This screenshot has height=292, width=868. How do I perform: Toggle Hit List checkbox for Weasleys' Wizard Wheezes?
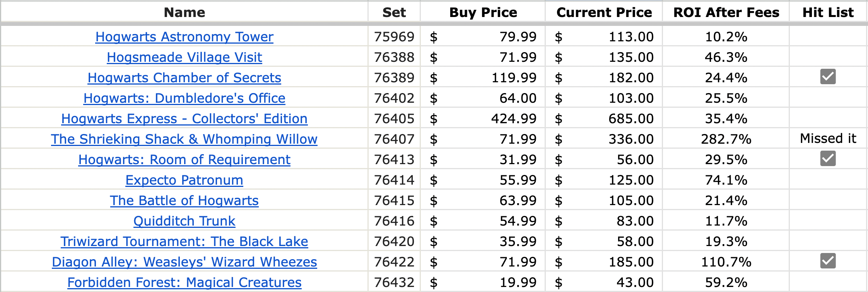(x=828, y=261)
